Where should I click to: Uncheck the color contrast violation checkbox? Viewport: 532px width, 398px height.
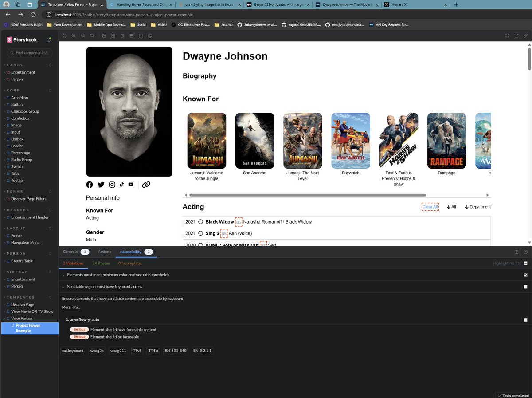(x=526, y=275)
